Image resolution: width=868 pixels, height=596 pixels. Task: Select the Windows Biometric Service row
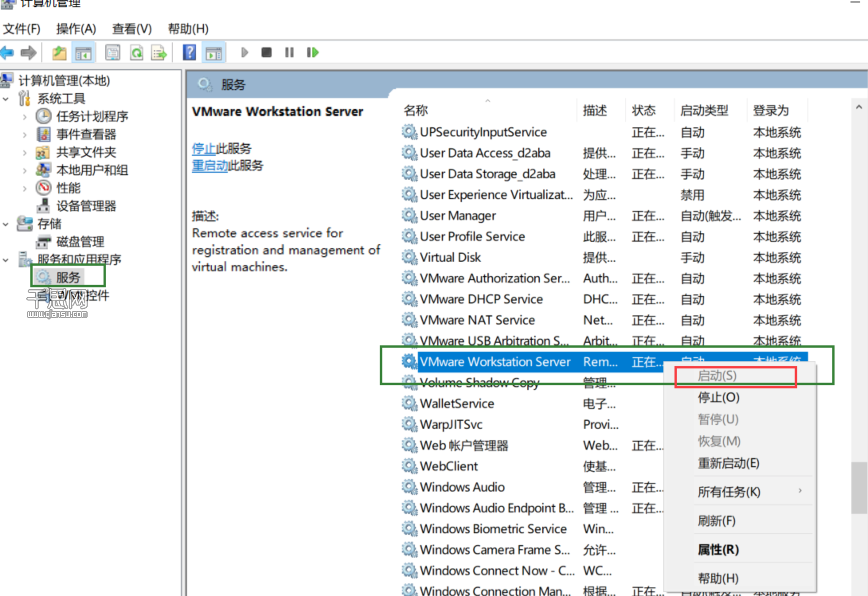pyautogui.click(x=533, y=529)
